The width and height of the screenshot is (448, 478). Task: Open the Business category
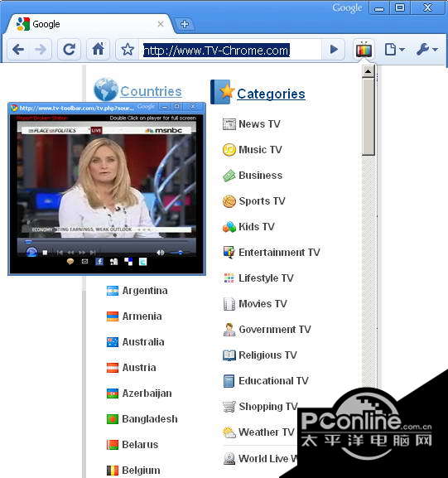coord(261,176)
